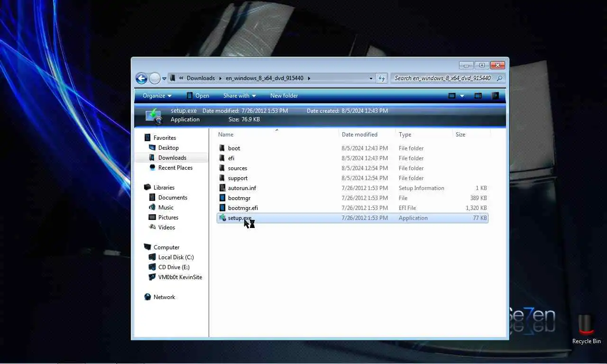The image size is (607, 364).
Task: Open CD Drive (E:)
Action: pos(174,267)
